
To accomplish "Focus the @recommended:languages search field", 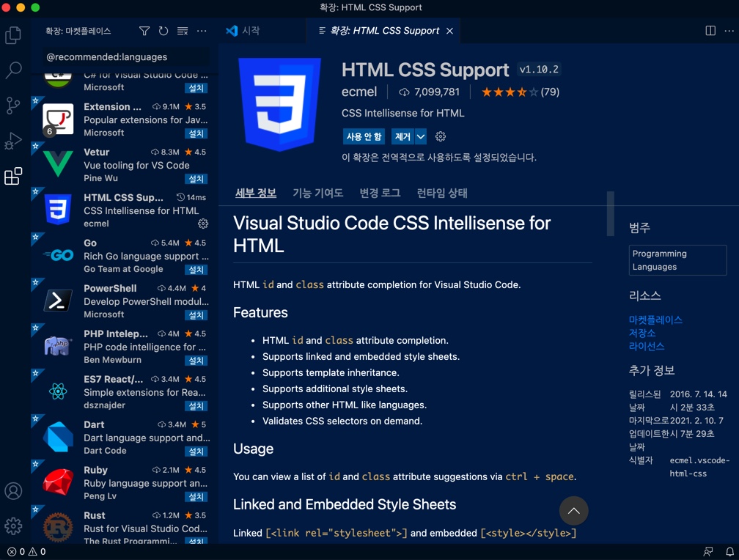I will pos(126,57).
